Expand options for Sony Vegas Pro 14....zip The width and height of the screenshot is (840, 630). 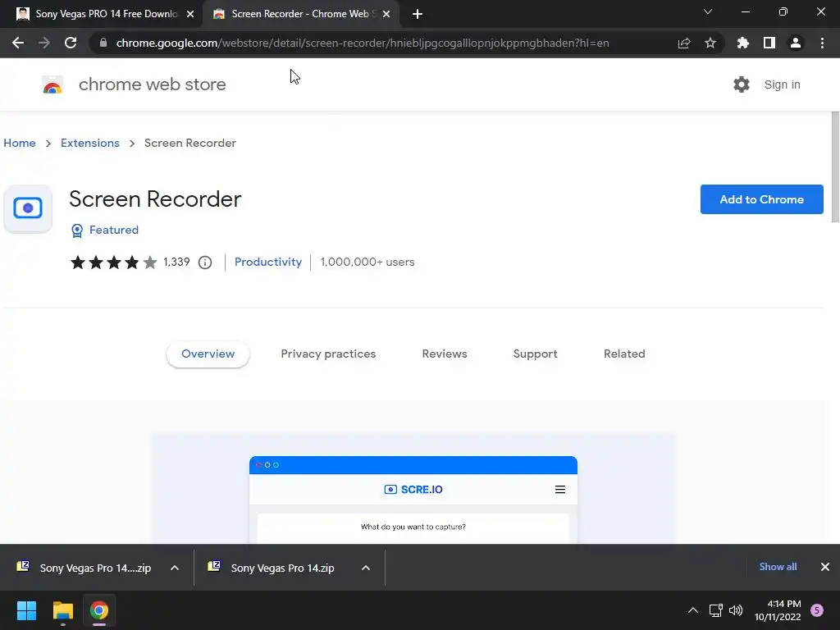click(x=175, y=568)
